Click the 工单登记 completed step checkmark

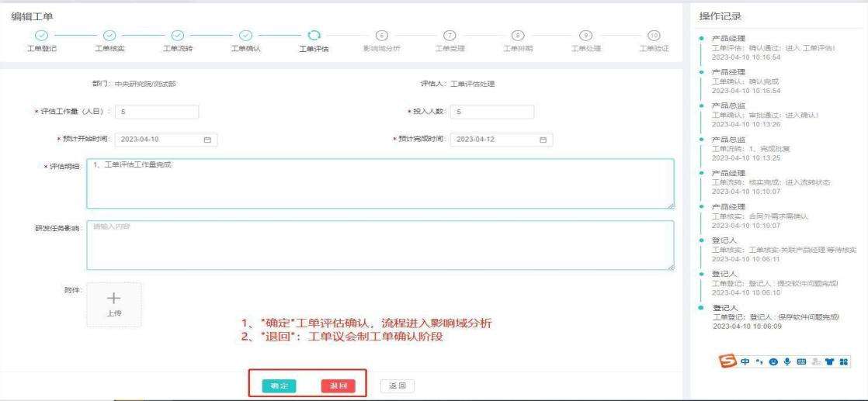point(42,35)
